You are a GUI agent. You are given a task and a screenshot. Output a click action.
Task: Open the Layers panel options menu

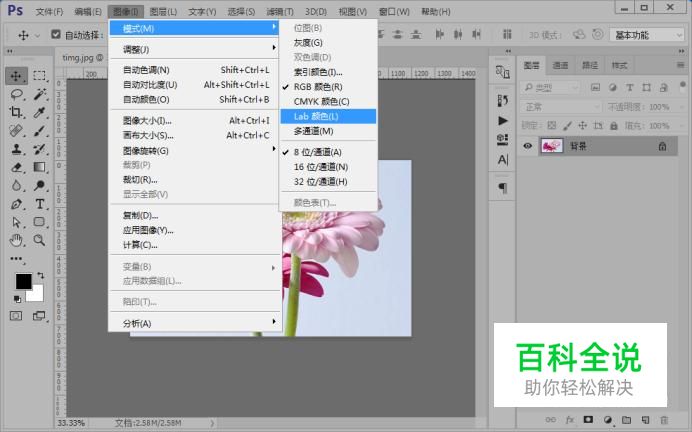click(x=680, y=65)
